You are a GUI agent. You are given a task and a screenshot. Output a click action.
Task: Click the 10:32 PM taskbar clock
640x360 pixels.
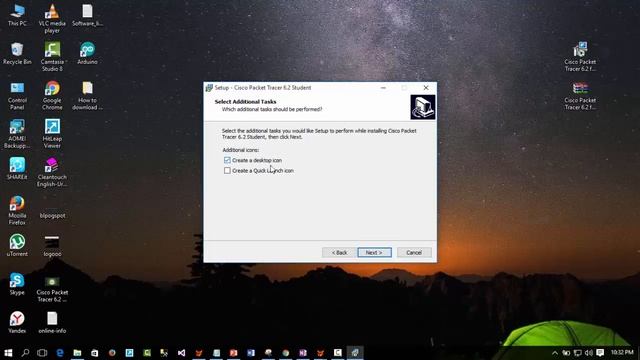(622, 352)
